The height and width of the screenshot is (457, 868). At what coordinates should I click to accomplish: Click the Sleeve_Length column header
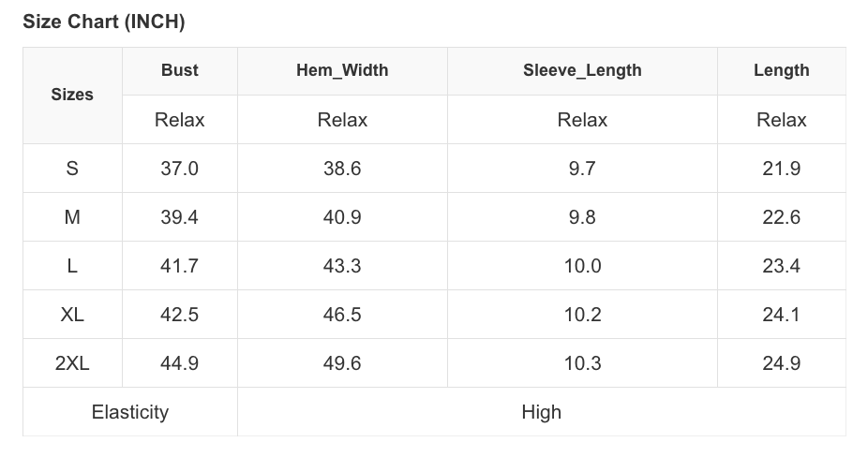pyautogui.click(x=582, y=70)
